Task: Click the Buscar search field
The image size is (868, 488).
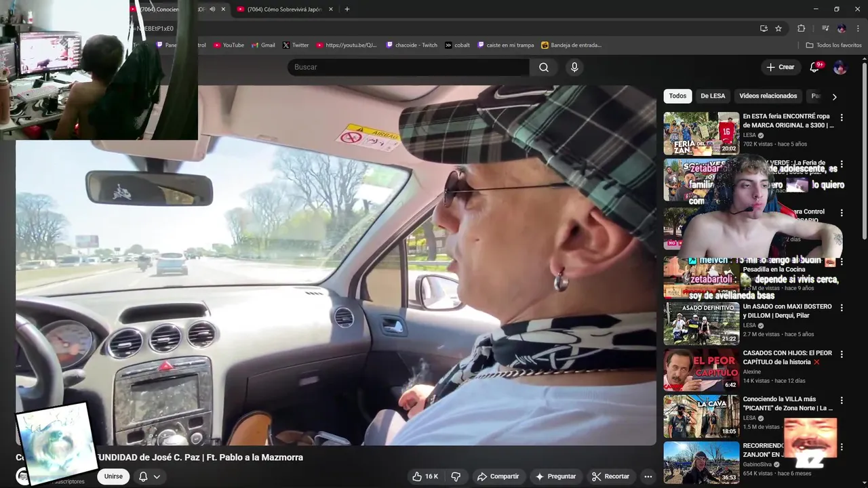Action: 408,67
